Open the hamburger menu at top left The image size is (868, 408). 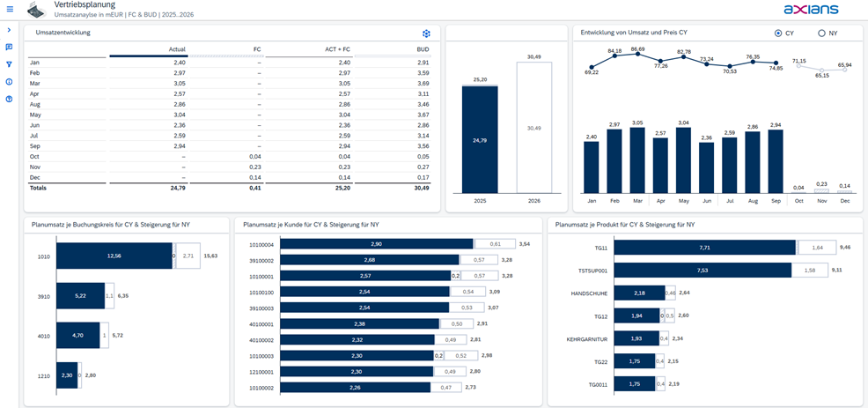(x=9, y=10)
